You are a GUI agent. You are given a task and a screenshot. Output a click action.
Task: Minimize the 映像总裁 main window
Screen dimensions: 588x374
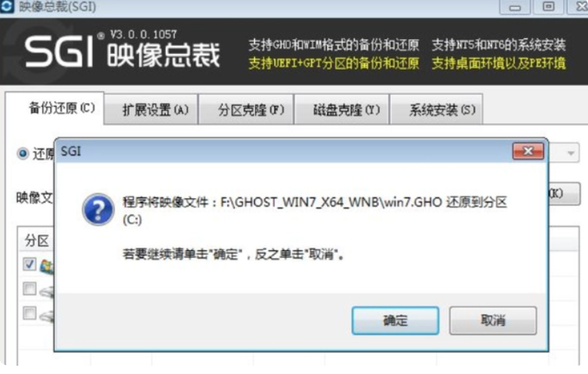514,7
